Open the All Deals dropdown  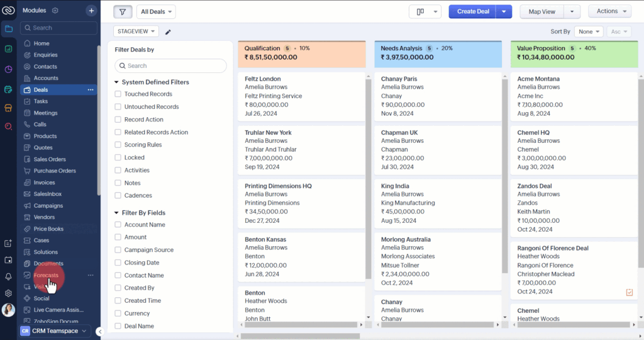[x=156, y=12]
